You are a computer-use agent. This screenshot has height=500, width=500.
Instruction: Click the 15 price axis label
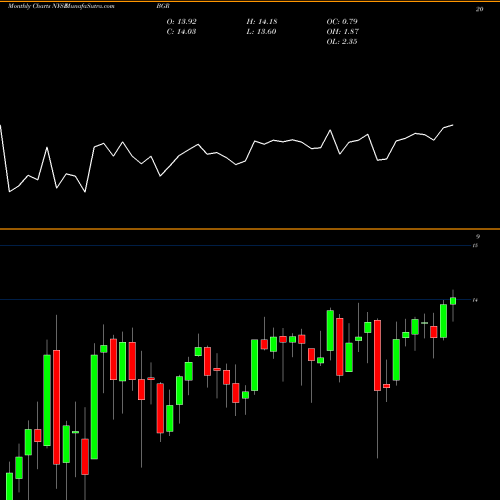tap(475, 246)
